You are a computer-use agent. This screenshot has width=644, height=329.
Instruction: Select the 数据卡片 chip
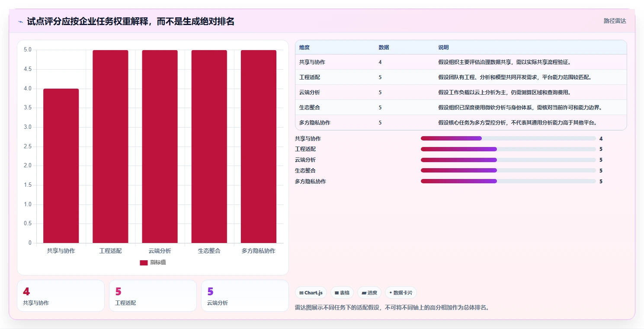point(401,293)
